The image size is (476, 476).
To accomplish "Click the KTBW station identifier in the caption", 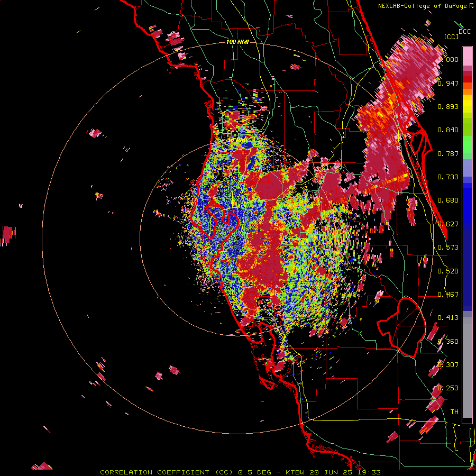I will point(296,472).
